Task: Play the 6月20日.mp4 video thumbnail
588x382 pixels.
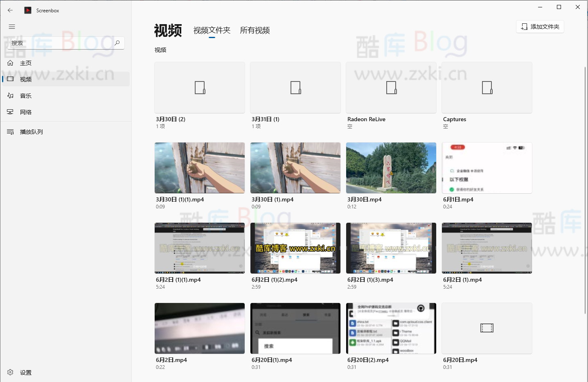Action: 487,328
